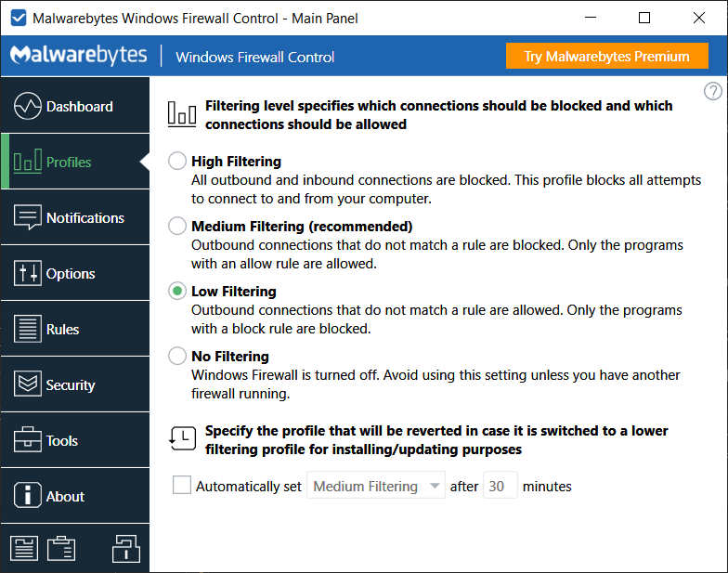Screen dimensions: 728x573
Task: Select the No Filtering radio button
Action: tap(177, 356)
